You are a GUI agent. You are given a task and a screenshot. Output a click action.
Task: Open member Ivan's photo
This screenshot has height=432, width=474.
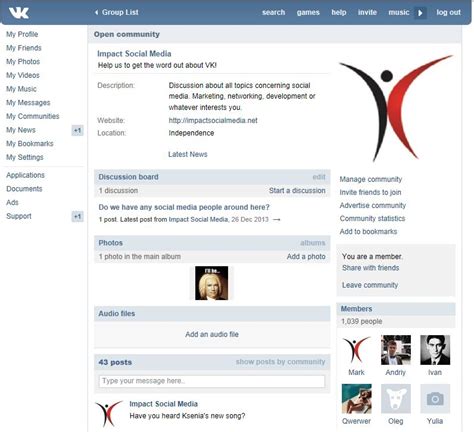[x=435, y=350]
